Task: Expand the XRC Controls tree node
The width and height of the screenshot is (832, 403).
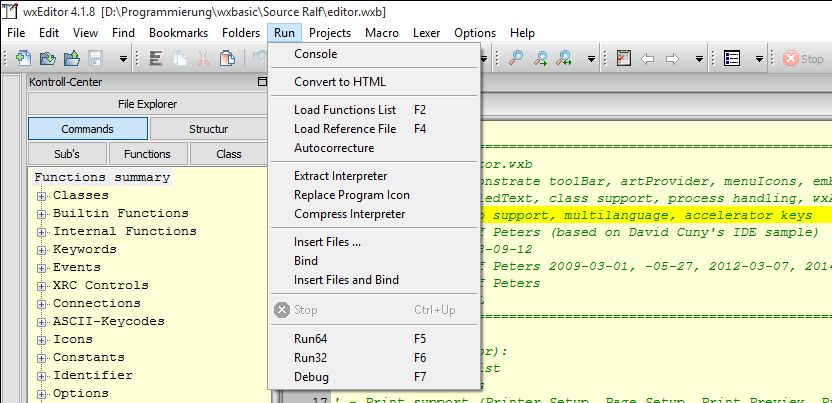Action: 43,286
